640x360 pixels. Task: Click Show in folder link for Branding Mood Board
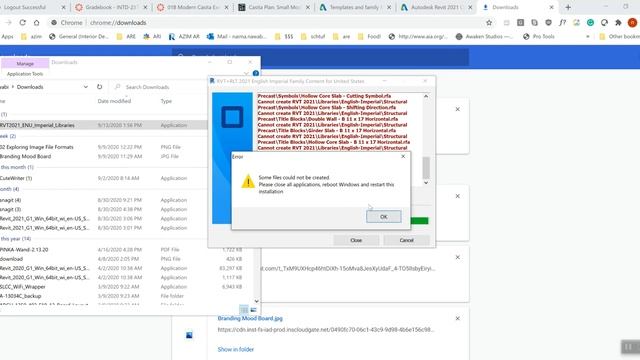[236, 349]
